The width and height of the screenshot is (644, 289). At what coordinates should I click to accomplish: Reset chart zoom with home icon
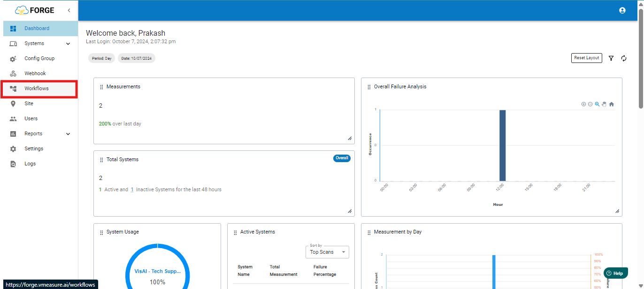tap(612, 104)
